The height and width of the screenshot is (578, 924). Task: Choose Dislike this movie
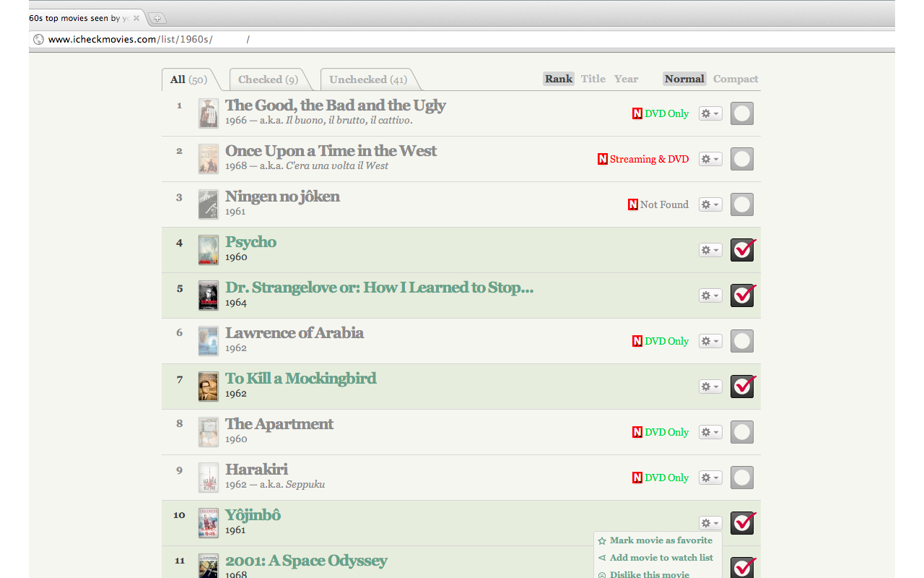pos(649,574)
